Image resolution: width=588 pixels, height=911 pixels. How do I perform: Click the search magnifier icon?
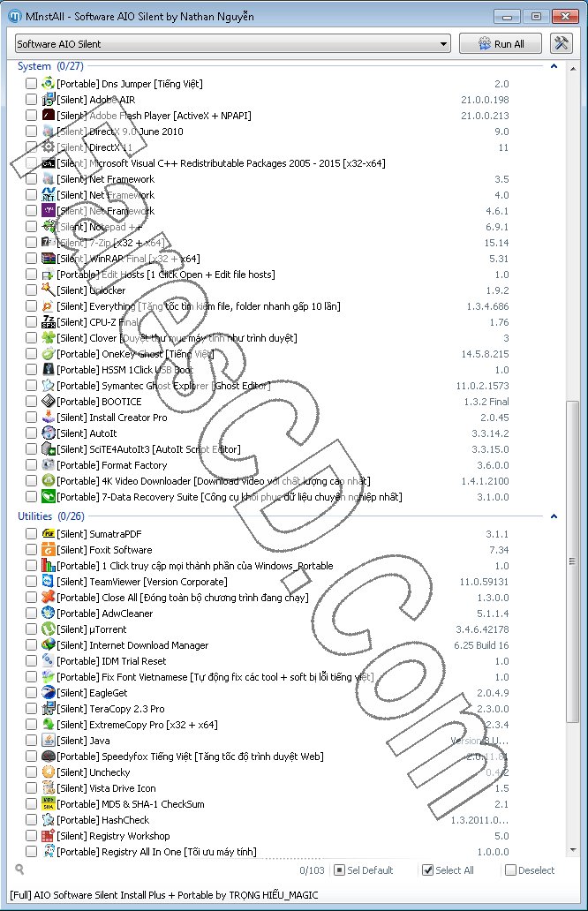point(19,870)
